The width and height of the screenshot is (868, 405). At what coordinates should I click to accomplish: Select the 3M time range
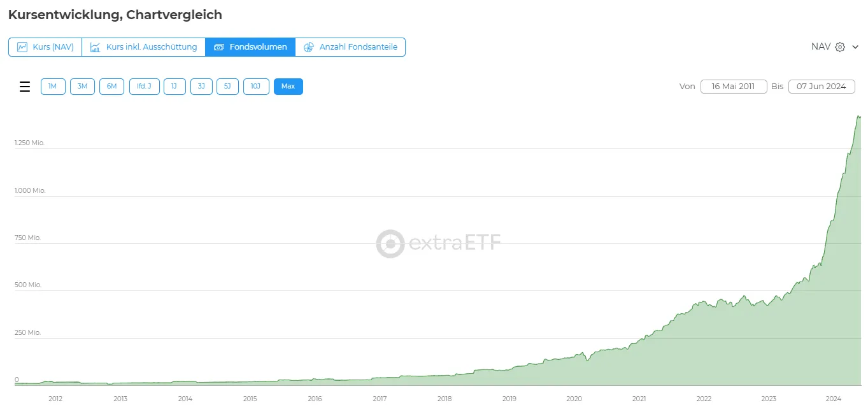coord(82,87)
